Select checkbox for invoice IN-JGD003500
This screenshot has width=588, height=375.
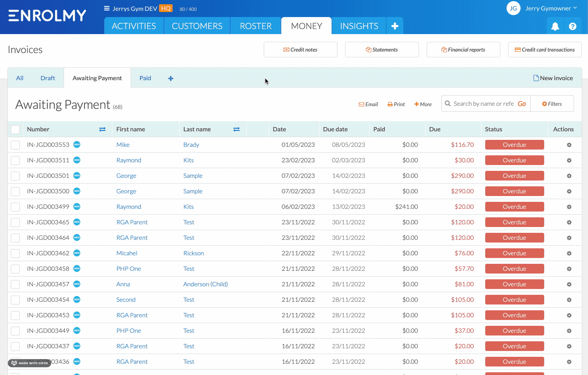(16, 191)
